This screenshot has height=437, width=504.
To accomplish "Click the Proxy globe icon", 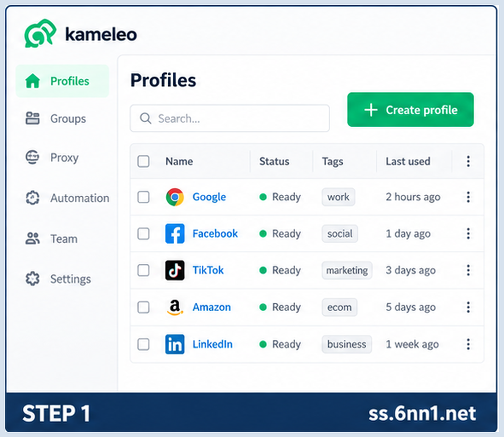I will (33, 157).
